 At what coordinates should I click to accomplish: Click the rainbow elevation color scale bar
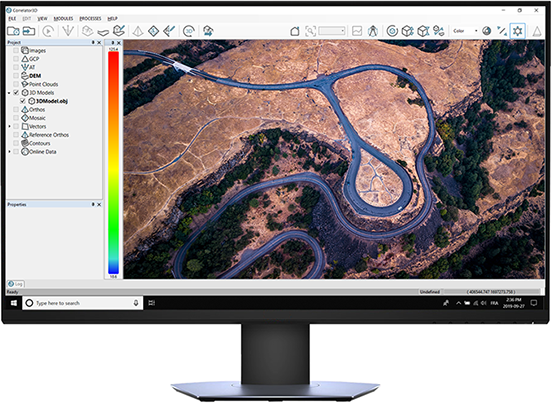(113, 162)
